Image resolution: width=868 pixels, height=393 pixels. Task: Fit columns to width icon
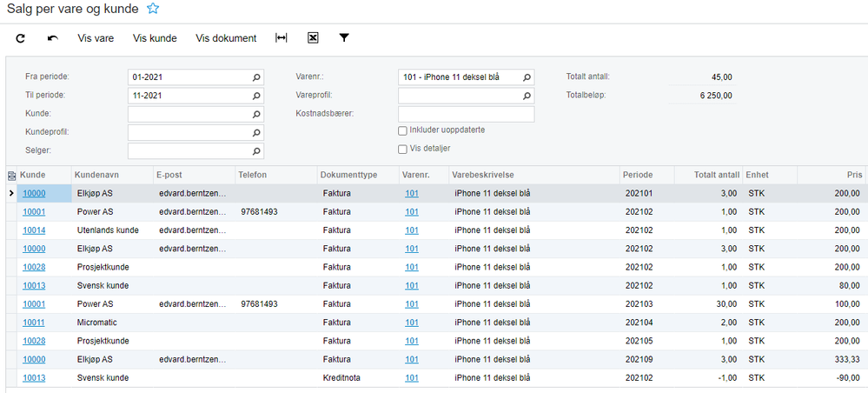point(282,37)
